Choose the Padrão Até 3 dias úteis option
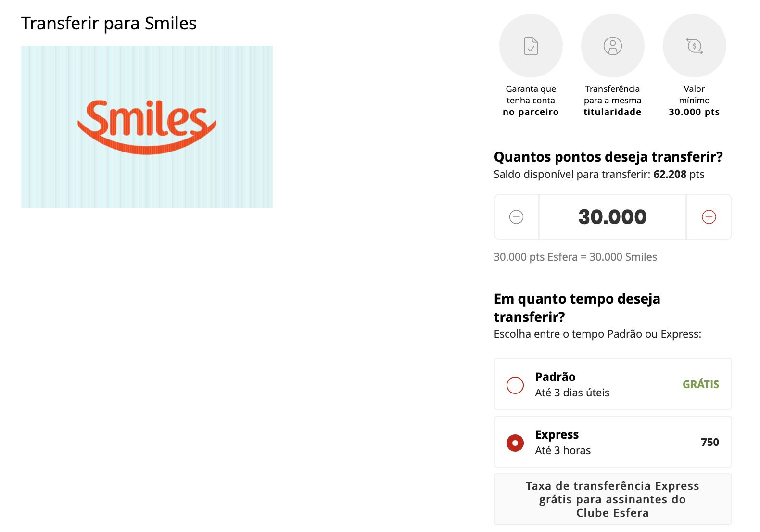Viewport: 760px width, 532px height. tap(613, 384)
